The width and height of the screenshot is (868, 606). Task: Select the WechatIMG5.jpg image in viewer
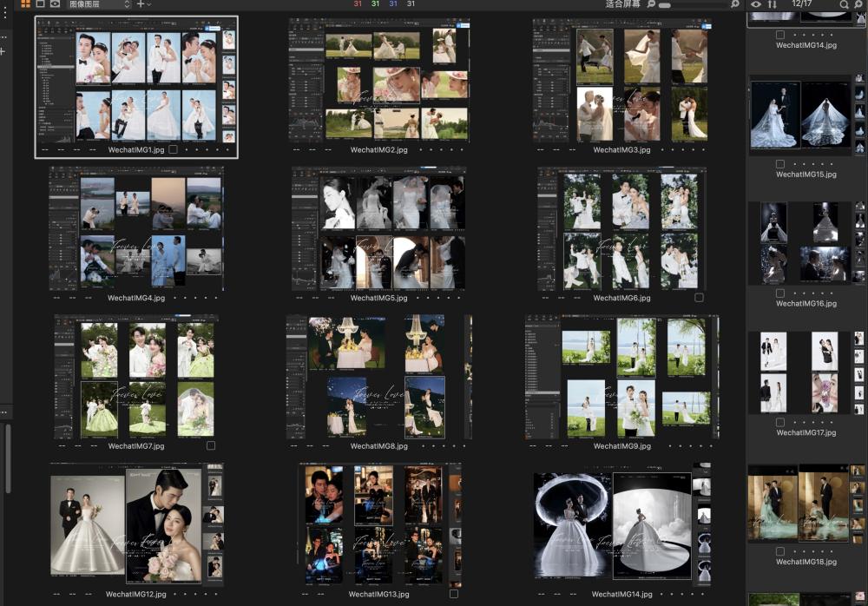coord(378,229)
